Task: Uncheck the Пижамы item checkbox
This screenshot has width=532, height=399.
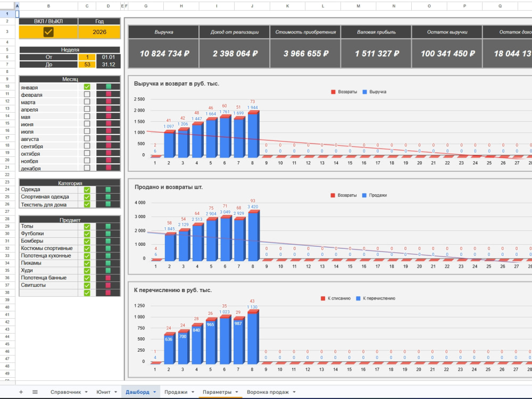Action: click(87, 263)
